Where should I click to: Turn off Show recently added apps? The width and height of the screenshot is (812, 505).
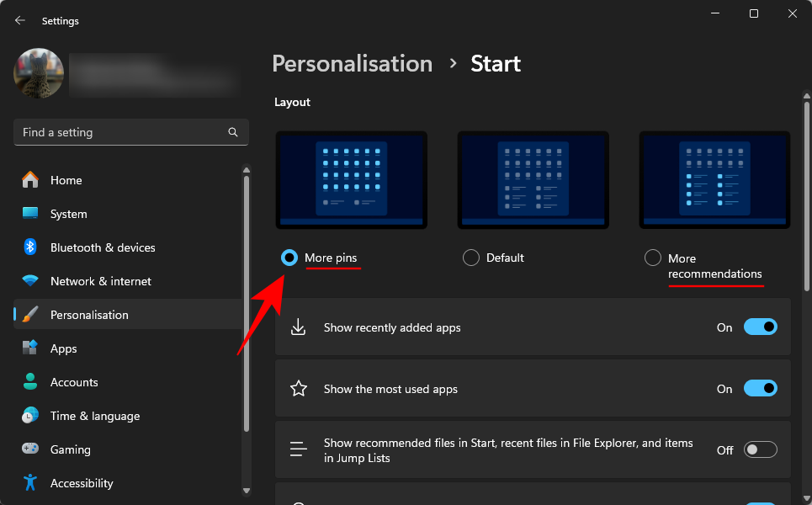pos(760,327)
